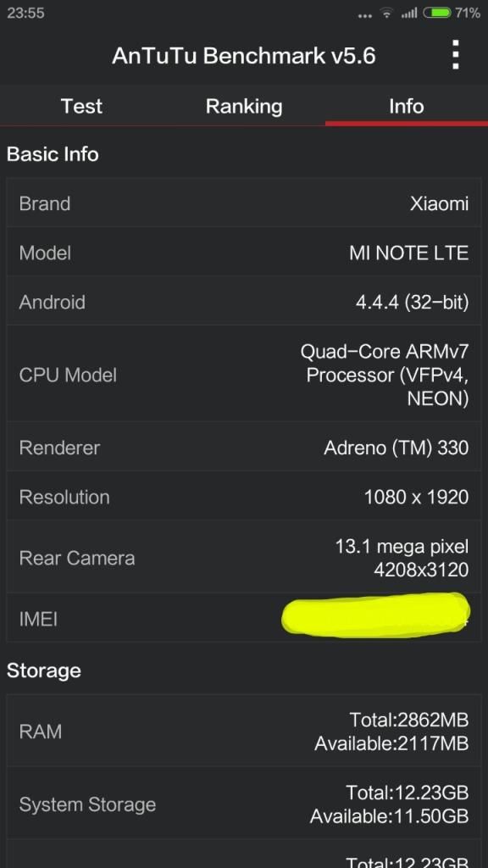Switch to the Ranking tab
This screenshot has width=488, height=868.
tap(244, 106)
